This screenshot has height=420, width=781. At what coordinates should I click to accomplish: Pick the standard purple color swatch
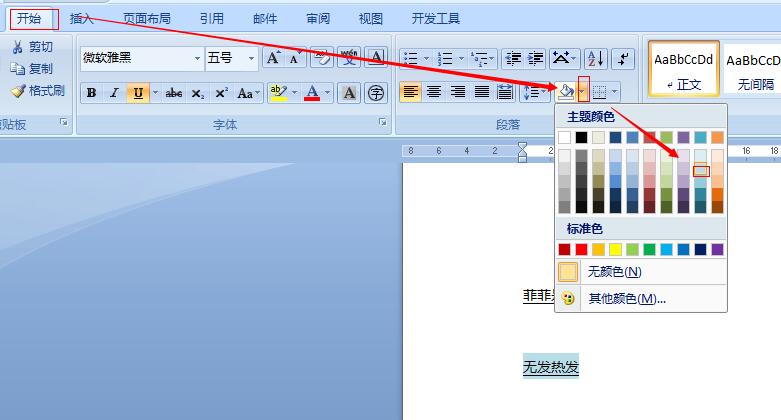(717, 250)
